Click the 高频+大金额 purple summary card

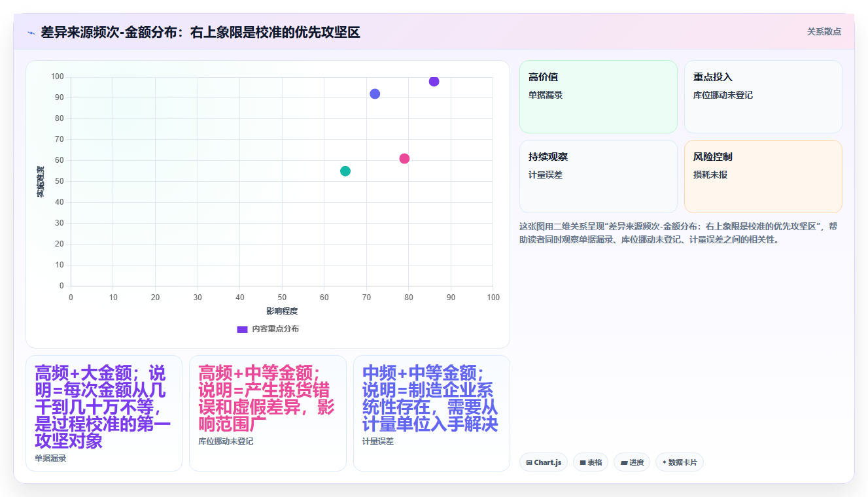coord(104,413)
